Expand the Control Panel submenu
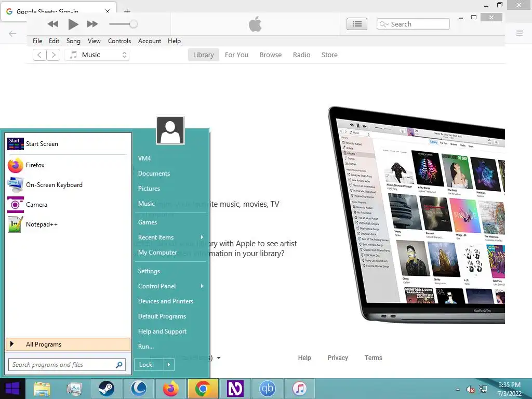 170,286
